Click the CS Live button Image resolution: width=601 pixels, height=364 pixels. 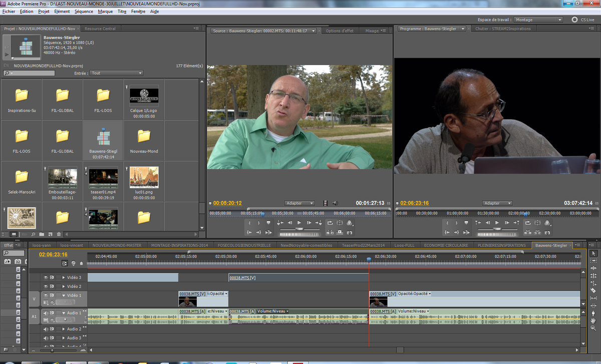point(583,20)
